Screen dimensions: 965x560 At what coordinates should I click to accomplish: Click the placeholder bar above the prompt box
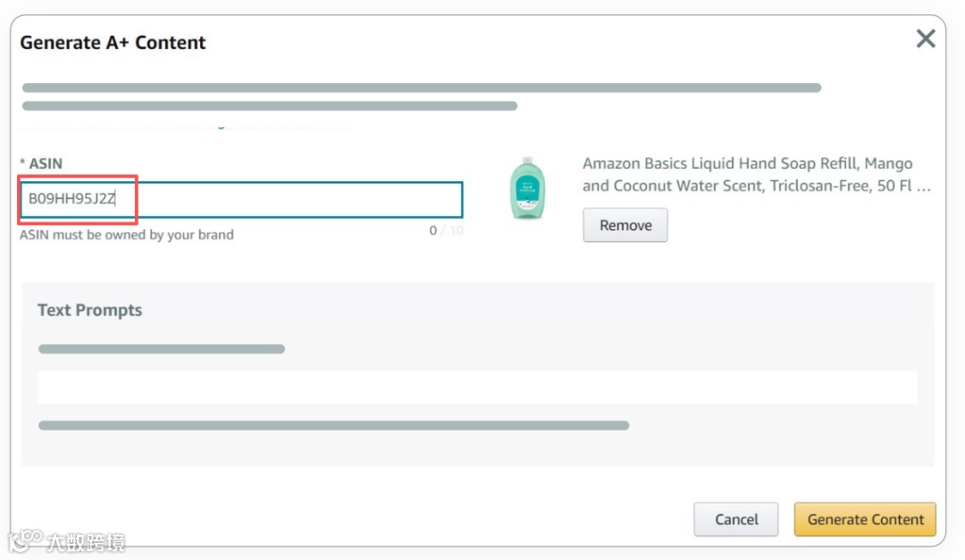162,348
